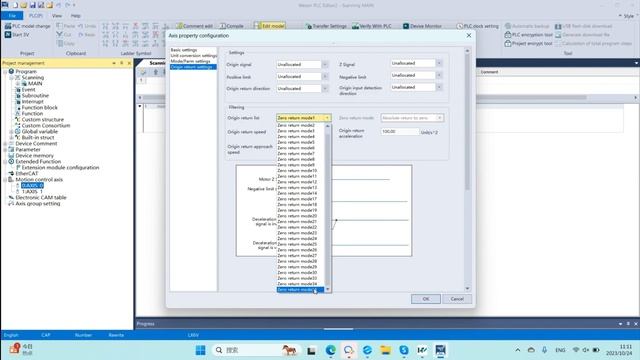
Task: Open the PLC(P) ribbon tab
Action: click(x=36, y=16)
